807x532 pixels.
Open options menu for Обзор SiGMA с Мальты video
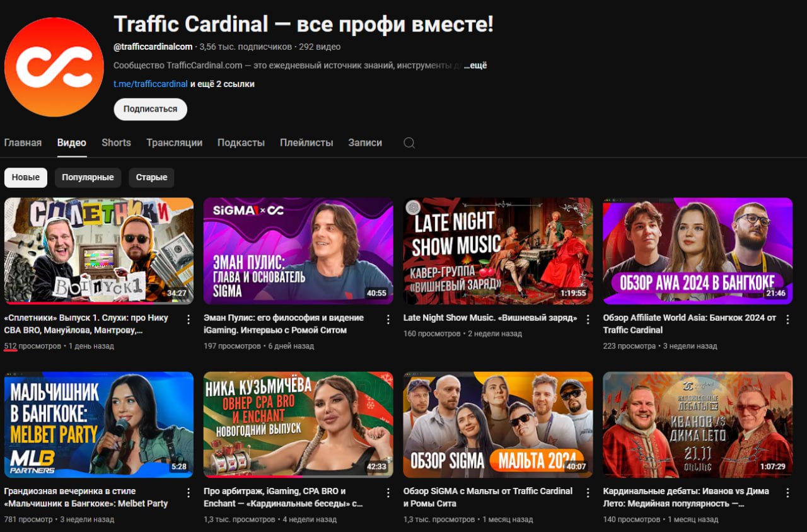pyautogui.click(x=588, y=493)
